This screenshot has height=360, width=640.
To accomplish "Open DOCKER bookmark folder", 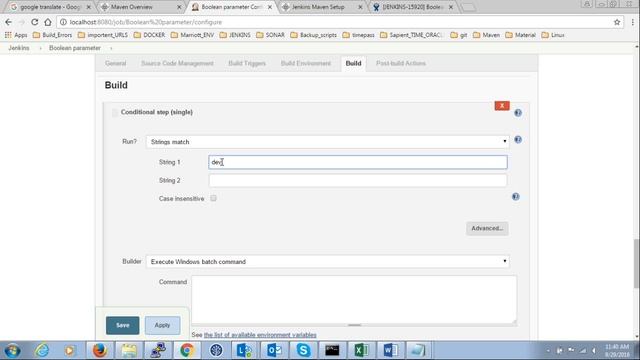I will click(149, 35).
